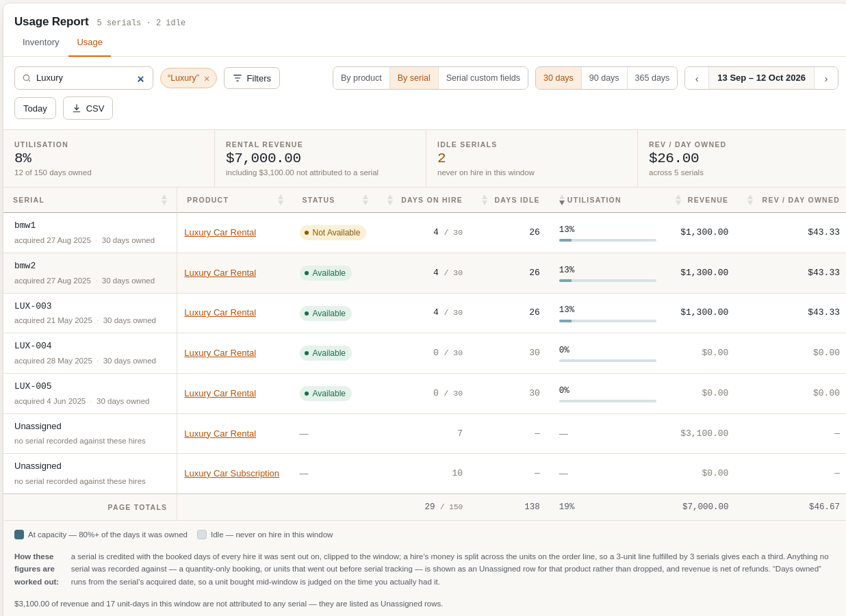
Task: Download the report as CSV
Action: pos(88,108)
